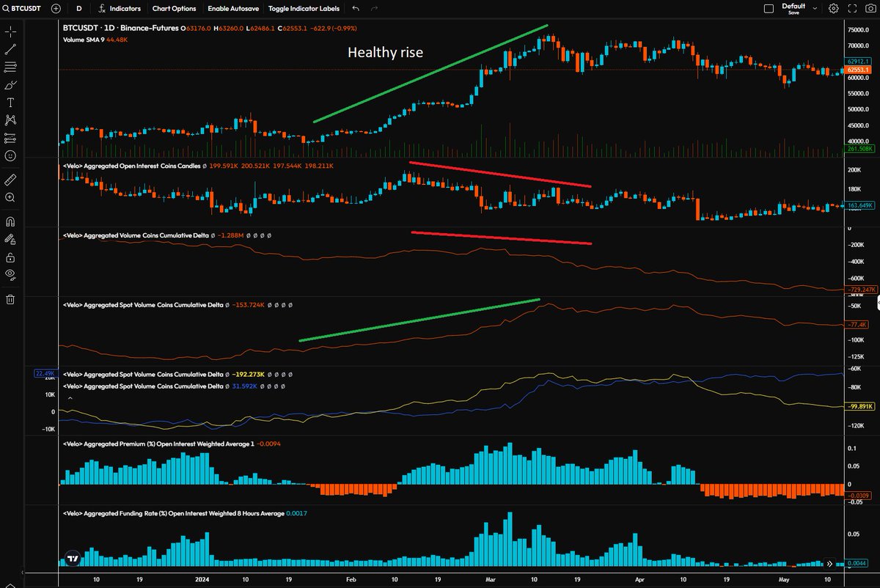This screenshot has width=880, height=588.
Task: Click the 62912.1 price label
Action: 859,62
